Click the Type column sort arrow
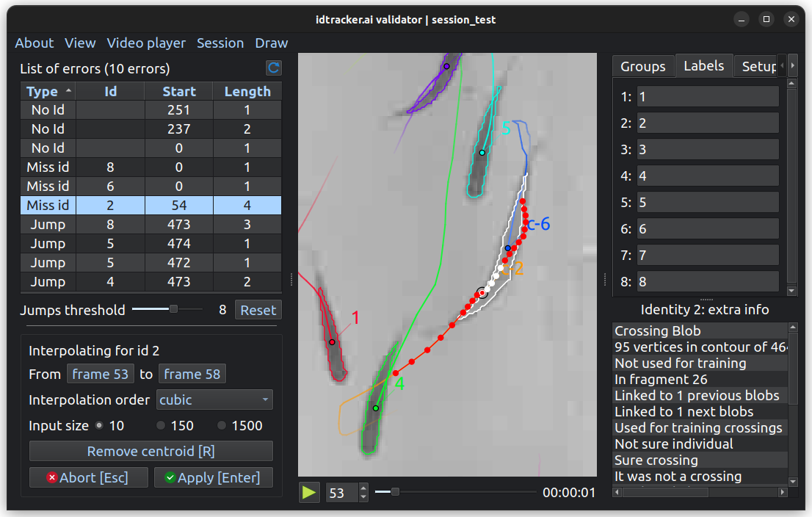The image size is (812, 517). tap(68, 91)
